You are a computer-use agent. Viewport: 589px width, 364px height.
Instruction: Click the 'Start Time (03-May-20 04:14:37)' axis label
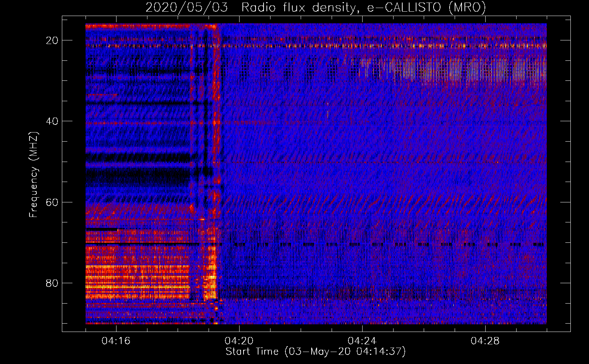316,352
